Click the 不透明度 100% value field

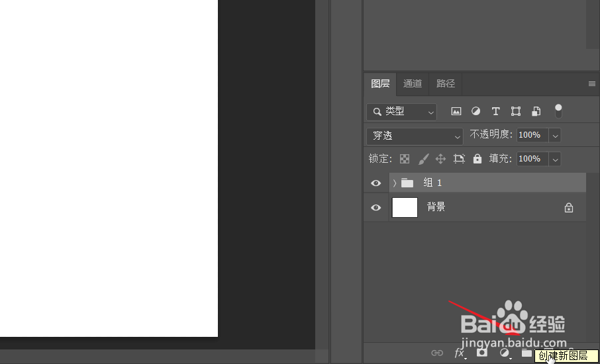point(532,136)
